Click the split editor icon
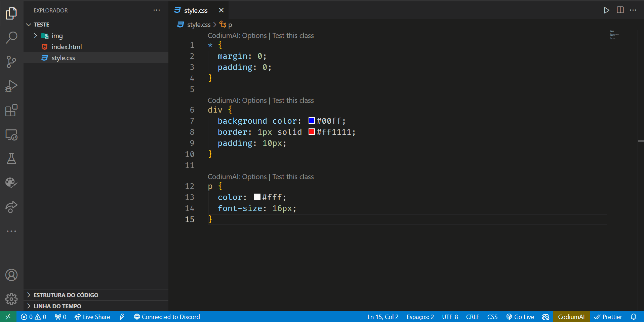 coord(620,10)
